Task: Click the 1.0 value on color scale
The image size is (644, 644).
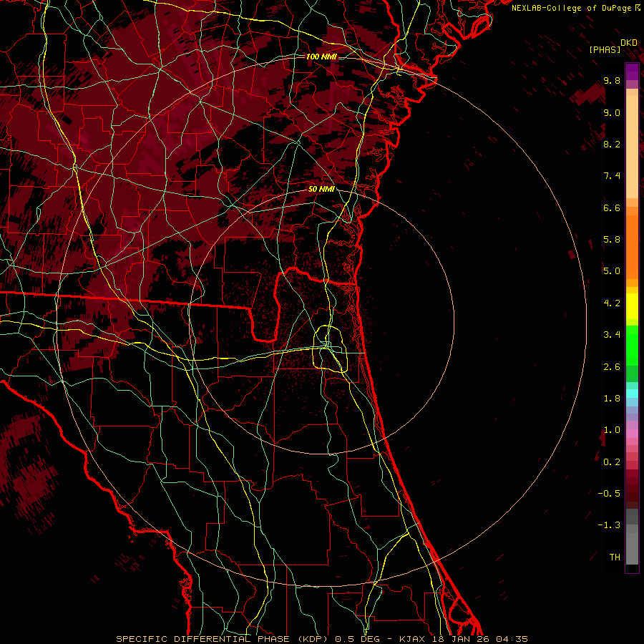Action: click(x=612, y=430)
